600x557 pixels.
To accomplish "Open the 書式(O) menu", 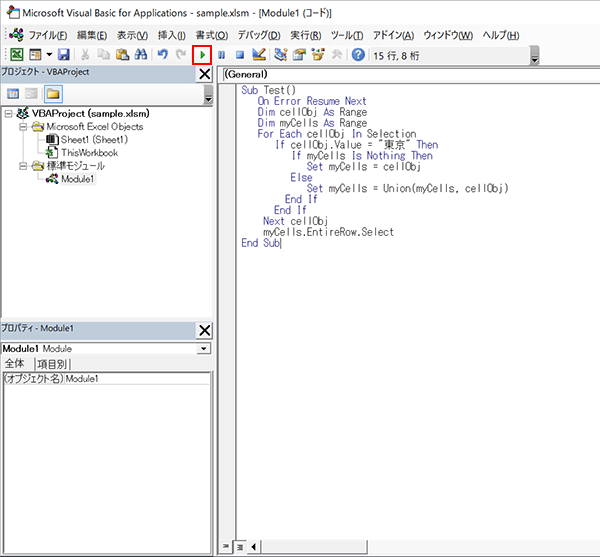I will point(212,36).
